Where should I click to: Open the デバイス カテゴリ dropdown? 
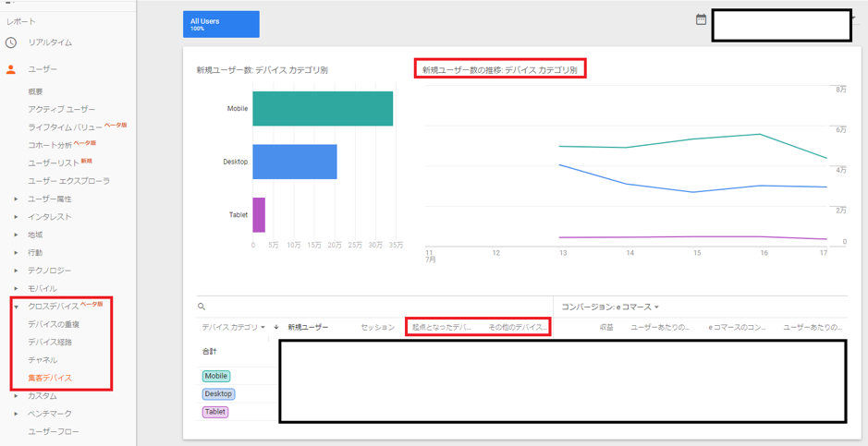pos(233,328)
